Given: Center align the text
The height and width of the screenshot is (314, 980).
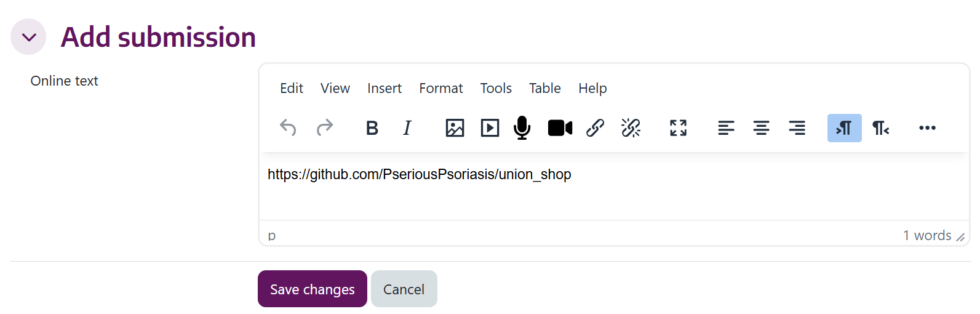Looking at the screenshot, I should [x=762, y=128].
